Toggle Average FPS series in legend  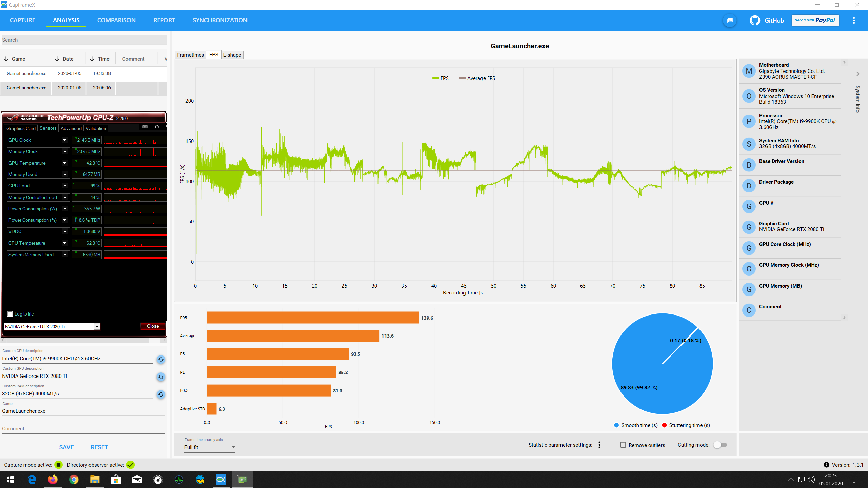477,78
